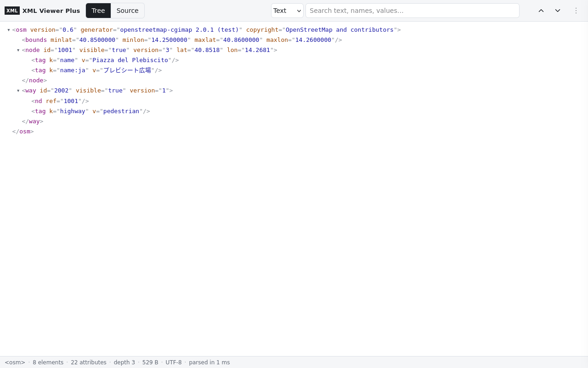
Task: Select the highway pedestrian tag row
Action: click(x=90, y=111)
